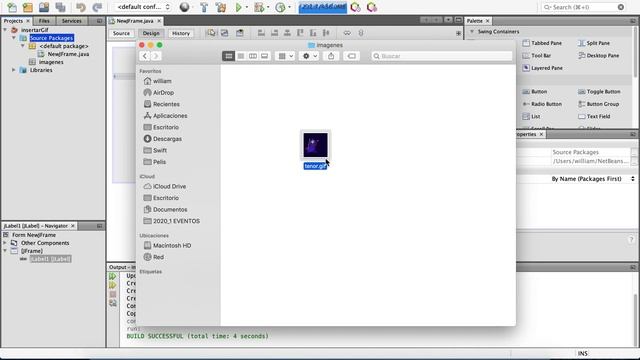The width and height of the screenshot is (640, 360).
Task: Switch to Design view
Action: pos(151,33)
